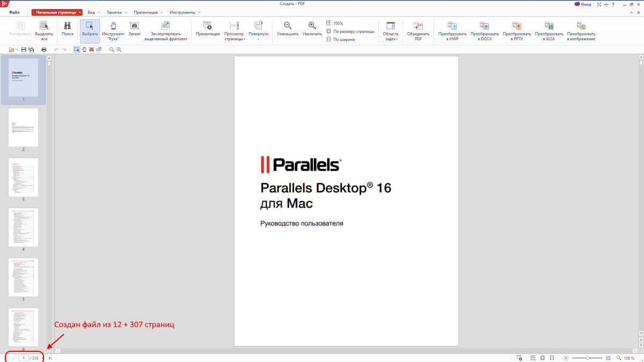Toggle continuous scroll view in status bar
Image resolution: width=644 pixels, height=362 pixels.
pyautogui.click(x=533, y=358)
